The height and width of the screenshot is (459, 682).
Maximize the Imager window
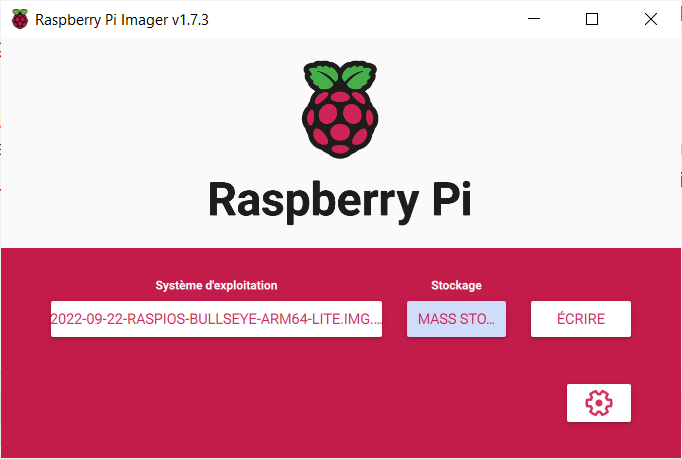(592, 19)
